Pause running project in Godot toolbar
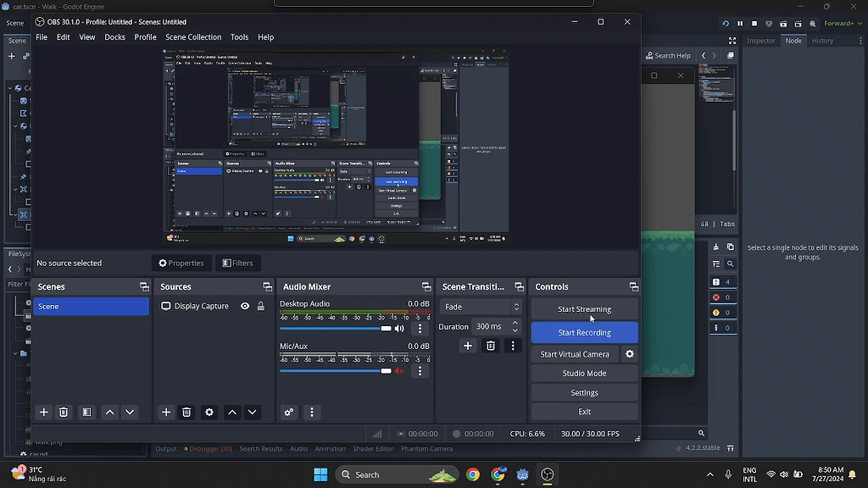The width and height of the screenshot is (868, 488). coord(740,23)
